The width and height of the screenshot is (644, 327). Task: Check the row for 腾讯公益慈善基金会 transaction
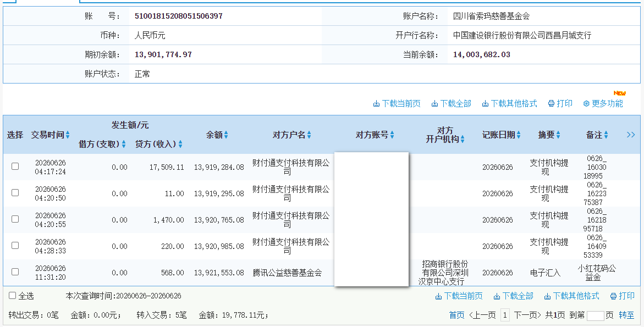15,272
